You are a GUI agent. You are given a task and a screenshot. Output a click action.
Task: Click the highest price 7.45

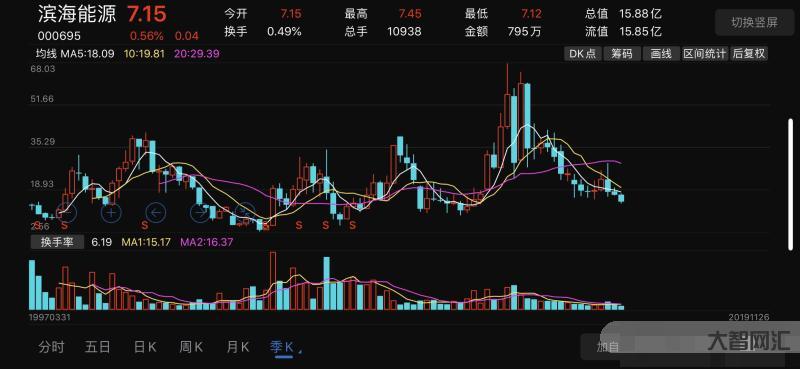(411, 14)
